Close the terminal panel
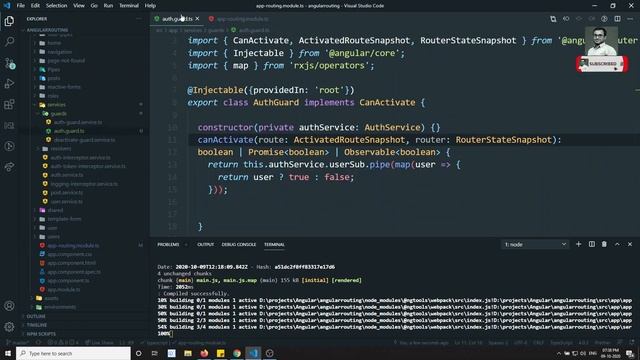This screenshot has height=360, width=640. coord(630,244)
